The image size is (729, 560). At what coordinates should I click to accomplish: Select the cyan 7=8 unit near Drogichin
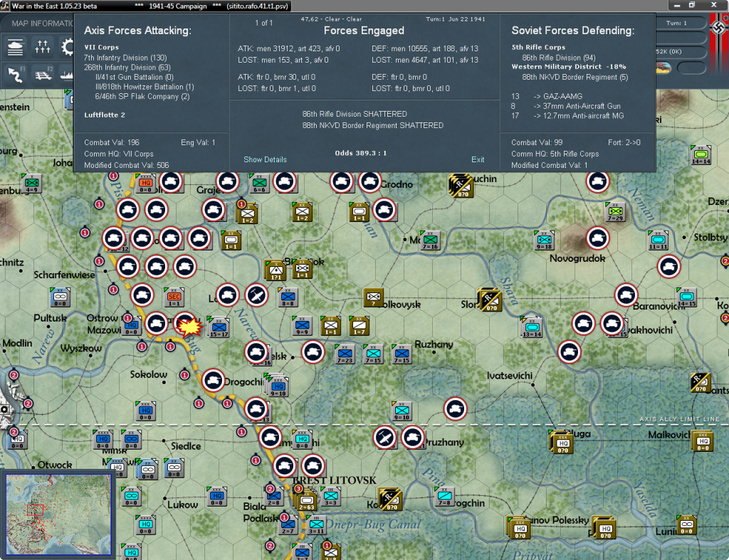point(444,497)
